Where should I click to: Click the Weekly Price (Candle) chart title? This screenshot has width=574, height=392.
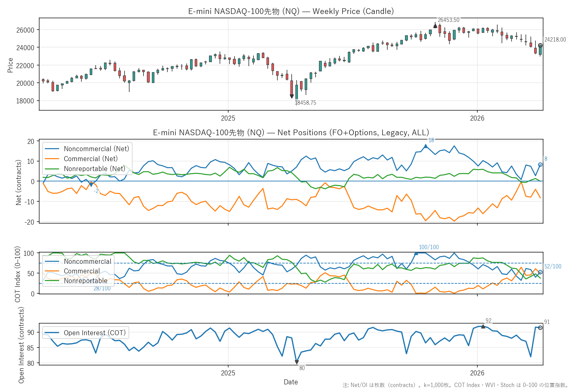(x=291, y=11)
